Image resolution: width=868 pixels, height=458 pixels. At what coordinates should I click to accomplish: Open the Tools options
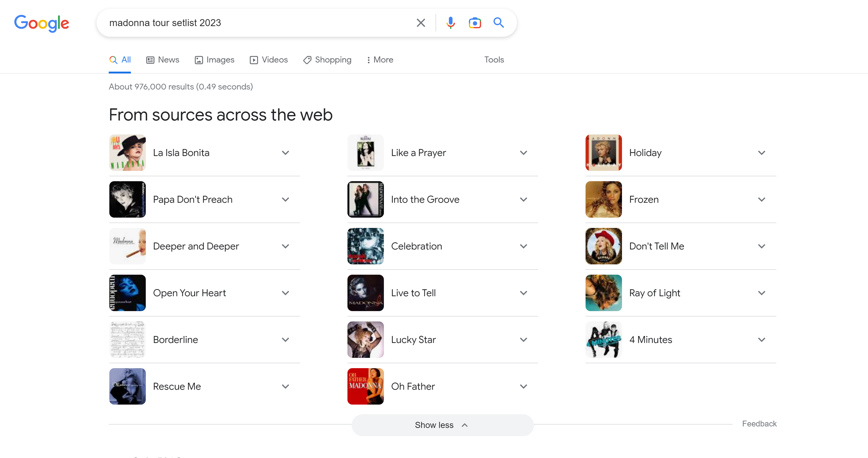pos(494,60)
